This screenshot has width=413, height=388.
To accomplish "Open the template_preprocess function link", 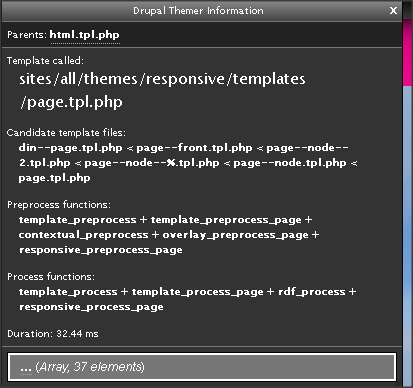I will coord(78,220).
